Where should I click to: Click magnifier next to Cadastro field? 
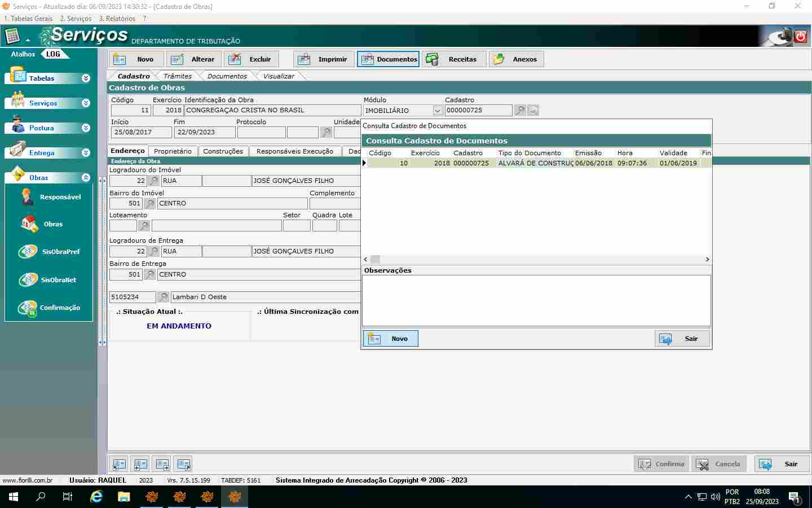click(520, 111)
